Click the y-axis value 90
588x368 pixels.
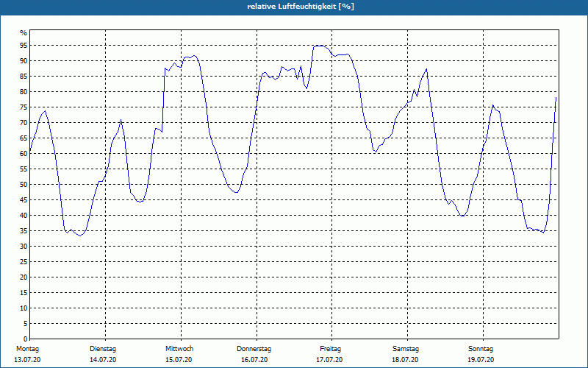24,61
